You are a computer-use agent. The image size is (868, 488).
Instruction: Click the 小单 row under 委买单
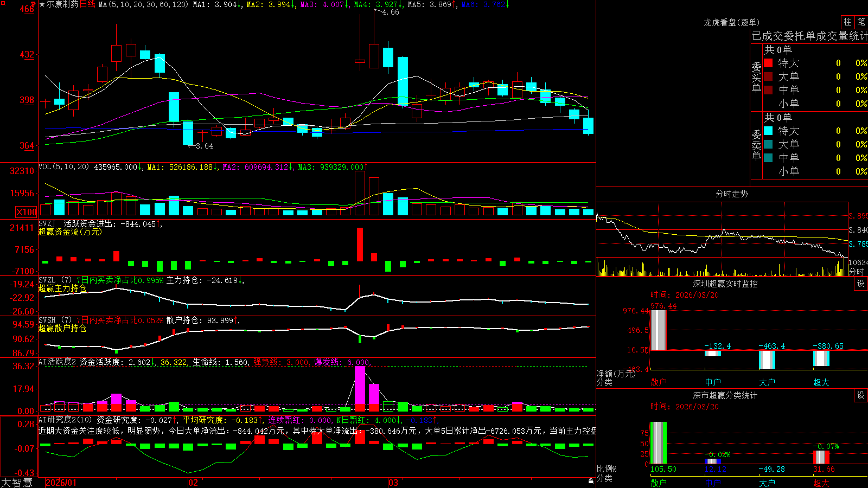coord(815,104)
